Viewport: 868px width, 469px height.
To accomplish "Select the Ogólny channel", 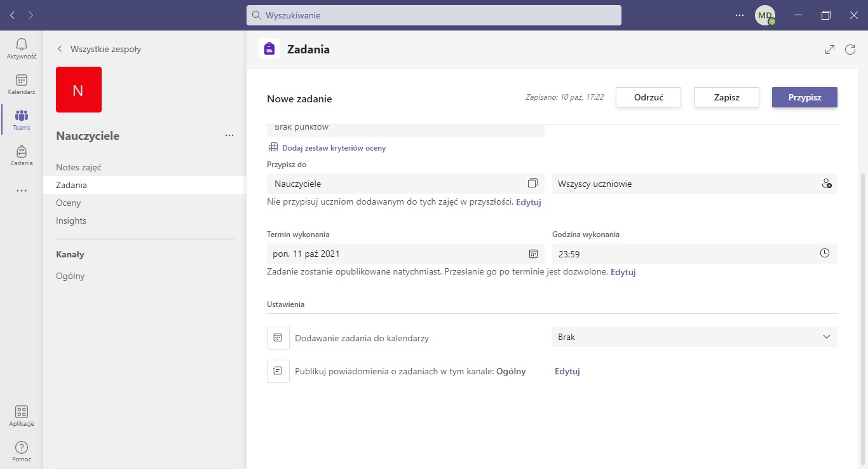I will point(70,276).
